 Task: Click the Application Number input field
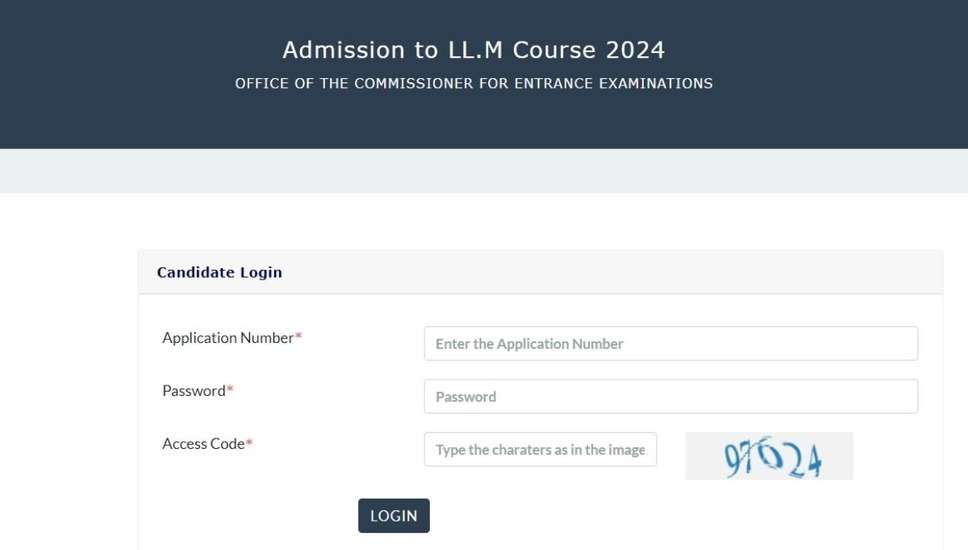point(670,343)
